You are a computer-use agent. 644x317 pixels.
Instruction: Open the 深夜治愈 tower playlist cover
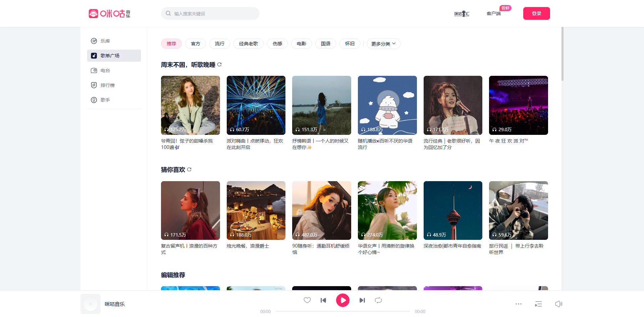453,210
